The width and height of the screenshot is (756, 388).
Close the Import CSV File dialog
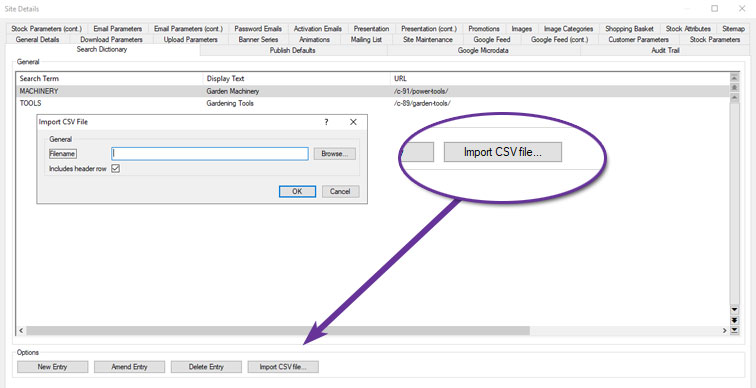click(x=353, y=122)
